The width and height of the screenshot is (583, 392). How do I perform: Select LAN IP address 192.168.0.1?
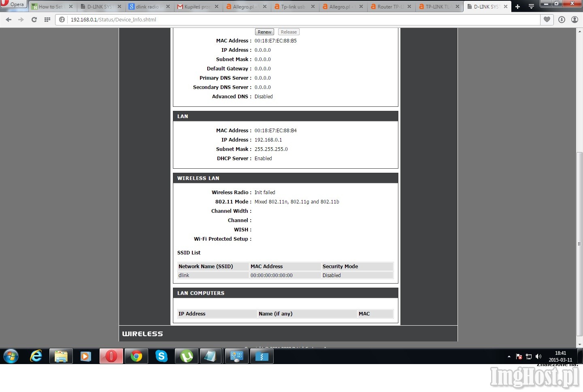268,140
